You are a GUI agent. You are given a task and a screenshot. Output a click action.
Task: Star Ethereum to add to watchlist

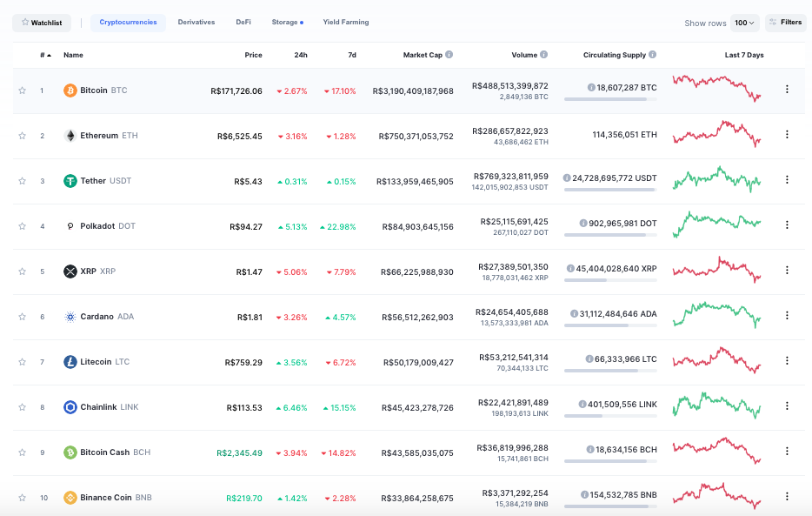23,136
